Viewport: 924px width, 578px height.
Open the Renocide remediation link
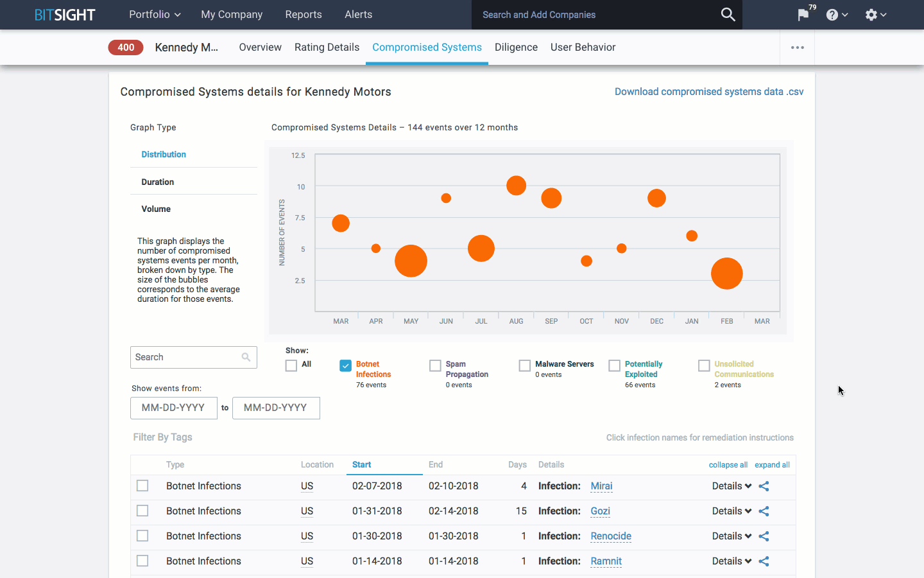(x=611, y=536)
